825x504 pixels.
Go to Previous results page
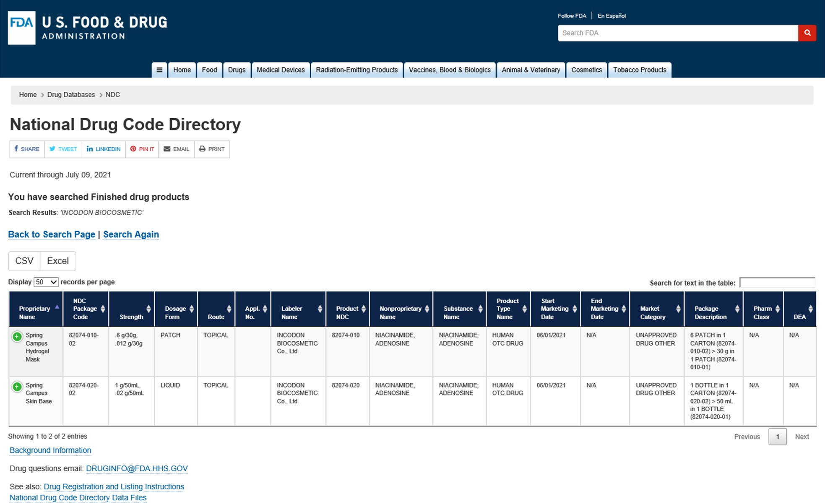[747, 436]
